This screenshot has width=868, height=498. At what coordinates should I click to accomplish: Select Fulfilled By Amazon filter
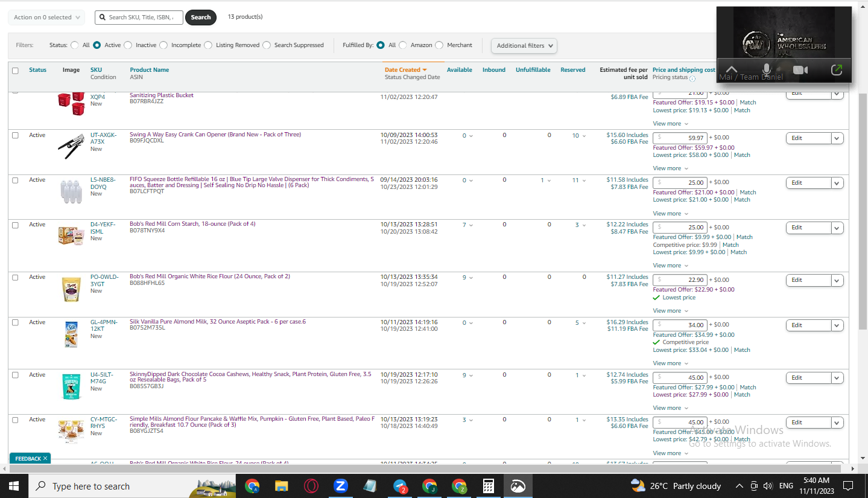pyautogui.click(x=403, y=45)
